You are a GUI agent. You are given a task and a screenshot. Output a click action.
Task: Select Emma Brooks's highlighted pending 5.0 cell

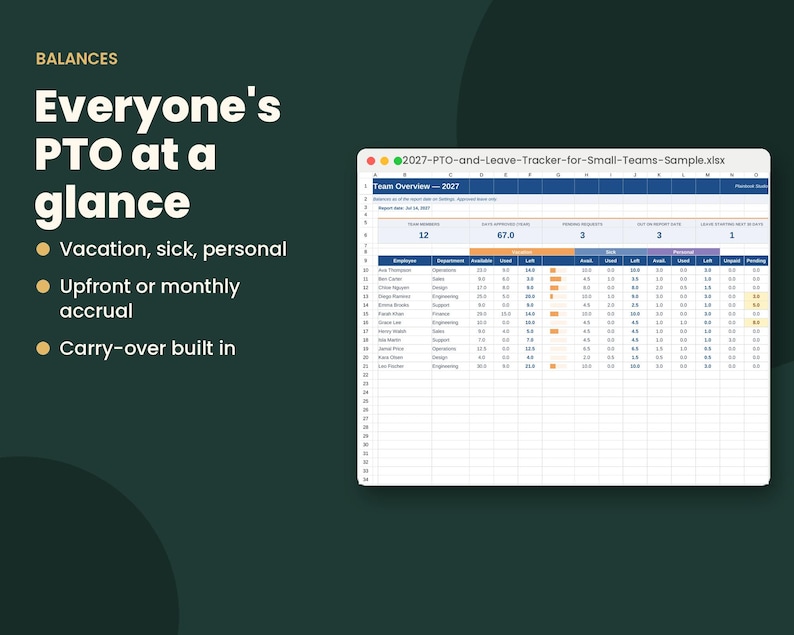pyautogui.click(x=756, y=305)
